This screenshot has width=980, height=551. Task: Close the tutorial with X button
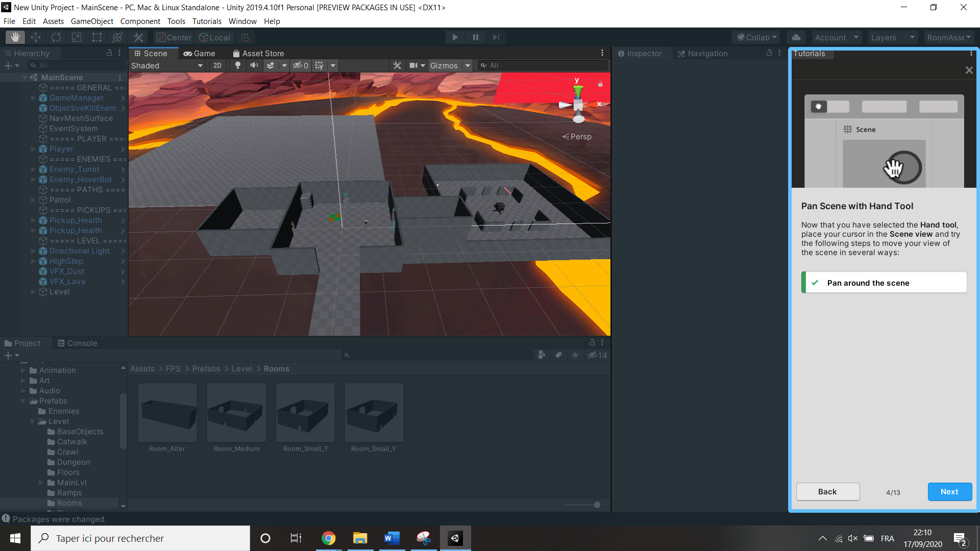969,70
